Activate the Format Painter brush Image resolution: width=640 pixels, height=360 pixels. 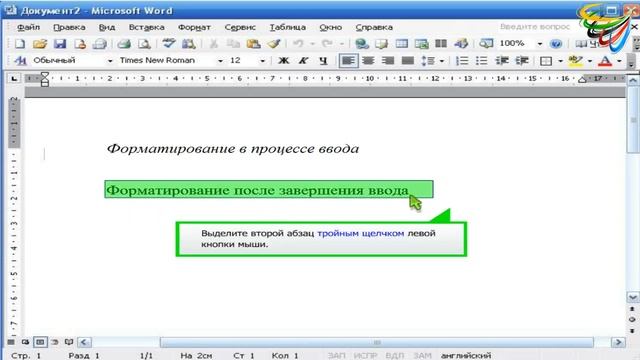pos(274,44)
